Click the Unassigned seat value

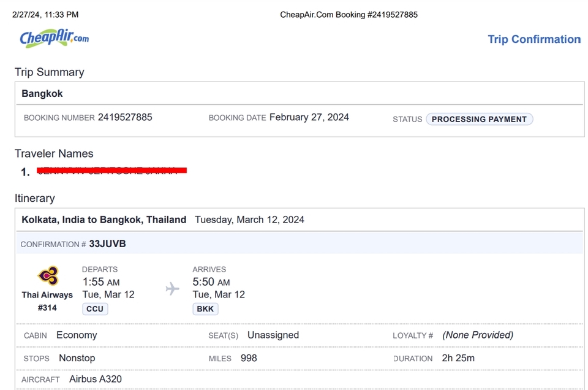[x=273, y=335]
